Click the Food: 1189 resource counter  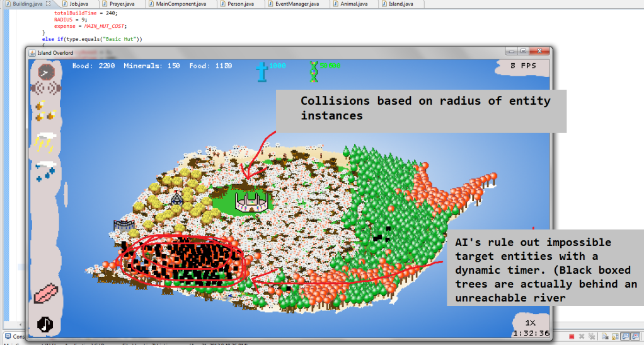pyautogui.click(x=210, y=66)
